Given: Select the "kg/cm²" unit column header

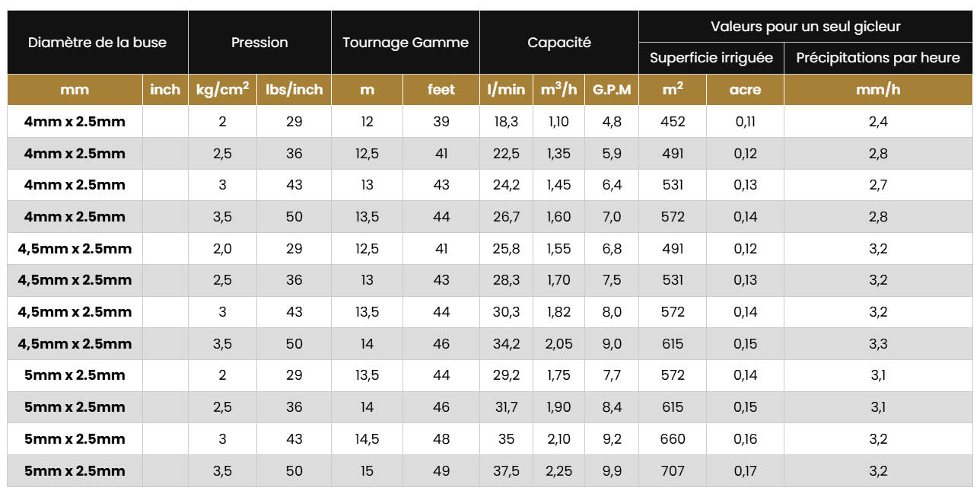Looking at the screenshot, I should tap(222, 90).
